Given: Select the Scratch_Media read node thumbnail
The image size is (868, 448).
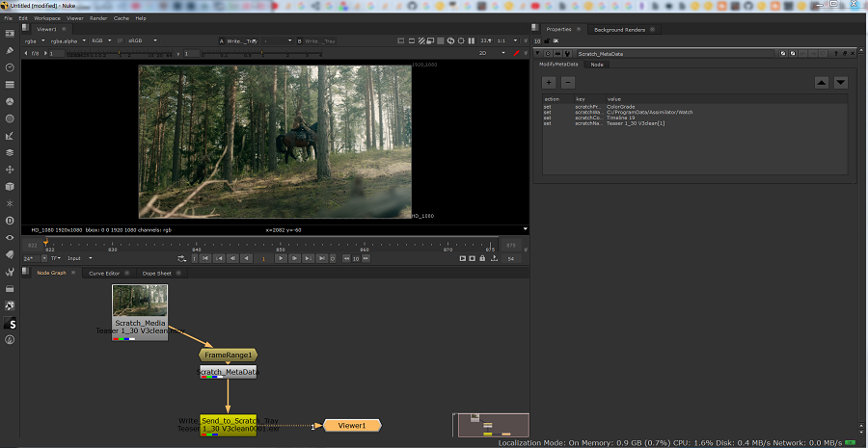Looking at the screenshot, I should (140, 301).
